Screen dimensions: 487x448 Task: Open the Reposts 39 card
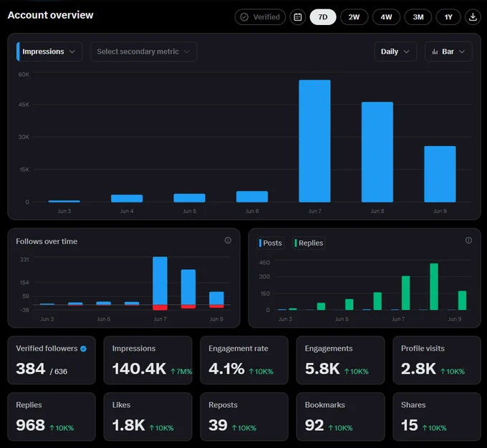[244, 417]
